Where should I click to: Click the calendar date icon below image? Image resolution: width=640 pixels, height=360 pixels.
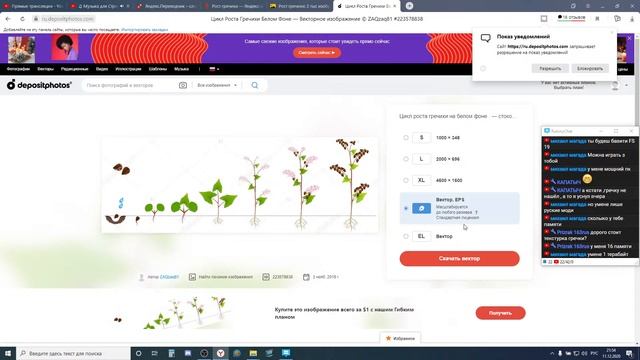tap(306, 277)
